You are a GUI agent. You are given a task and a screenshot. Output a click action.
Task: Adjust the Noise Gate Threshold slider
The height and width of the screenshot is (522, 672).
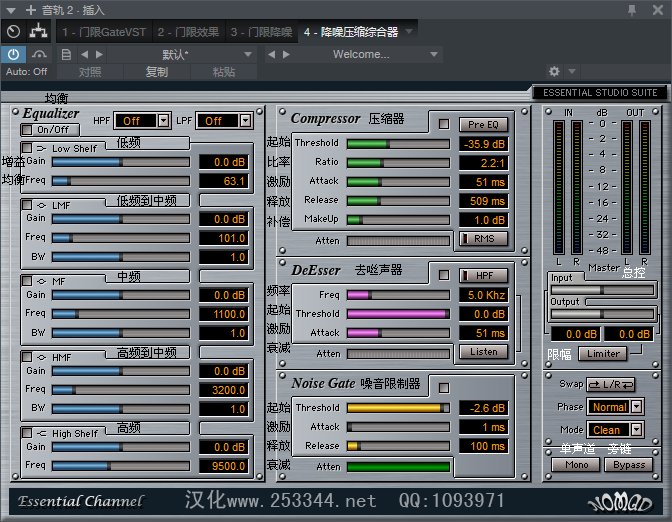click(399, 408)
